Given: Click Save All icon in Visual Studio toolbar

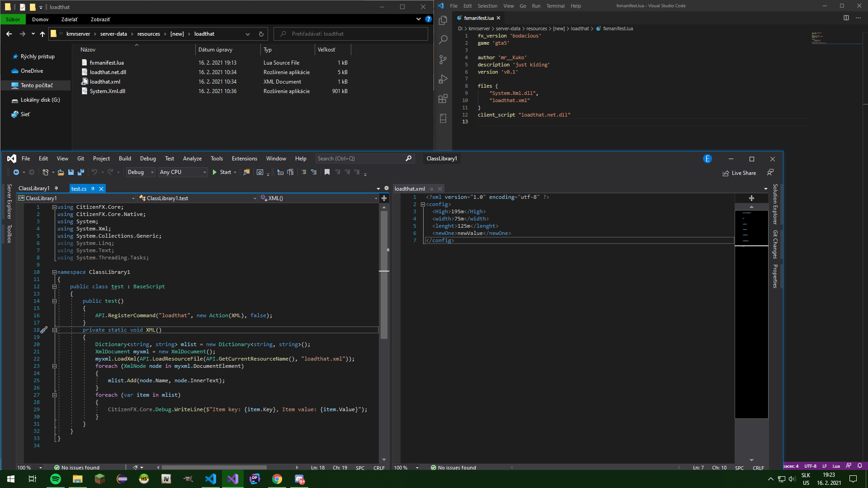Looking at the screenshot, I should [81, 172].
